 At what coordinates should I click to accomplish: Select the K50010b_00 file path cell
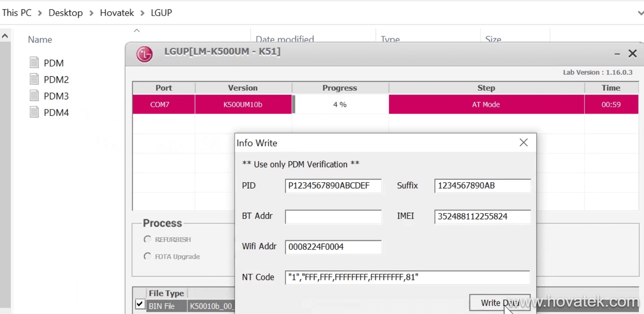click(211, 306)
